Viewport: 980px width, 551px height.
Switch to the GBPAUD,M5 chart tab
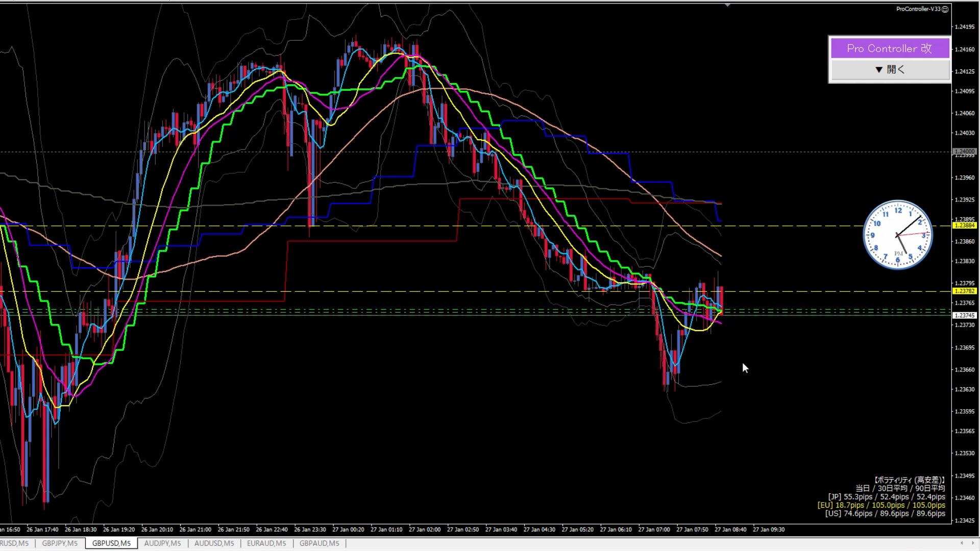(x=319, y=543)
